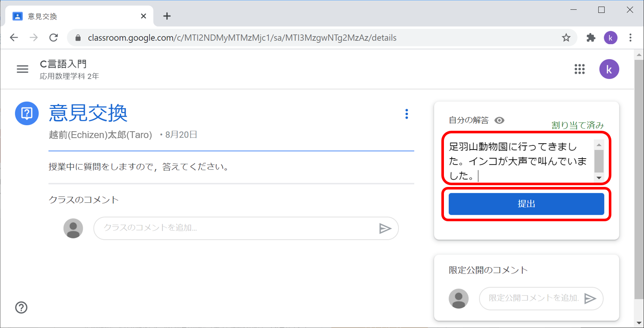This screenshot has width=644, height=328.
Task: Reload the page with the refresh icon
Action: [54, 38]
